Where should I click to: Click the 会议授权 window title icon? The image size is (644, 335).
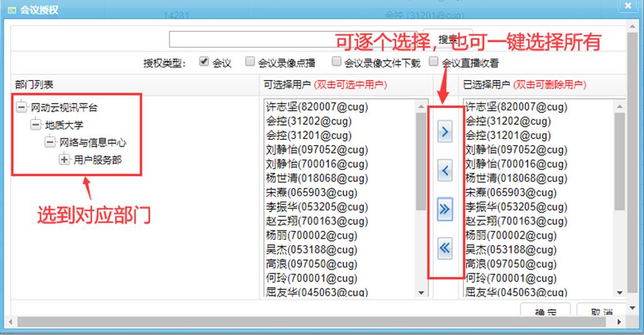pyautogui.click(x=11, y=9)
